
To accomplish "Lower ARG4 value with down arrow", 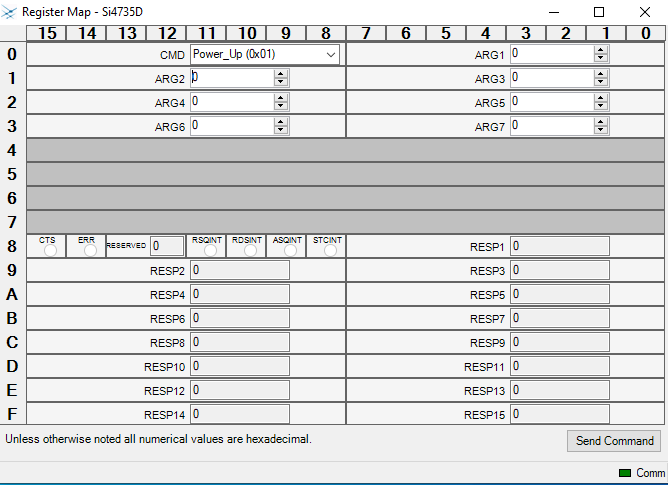I will point(280,106).
